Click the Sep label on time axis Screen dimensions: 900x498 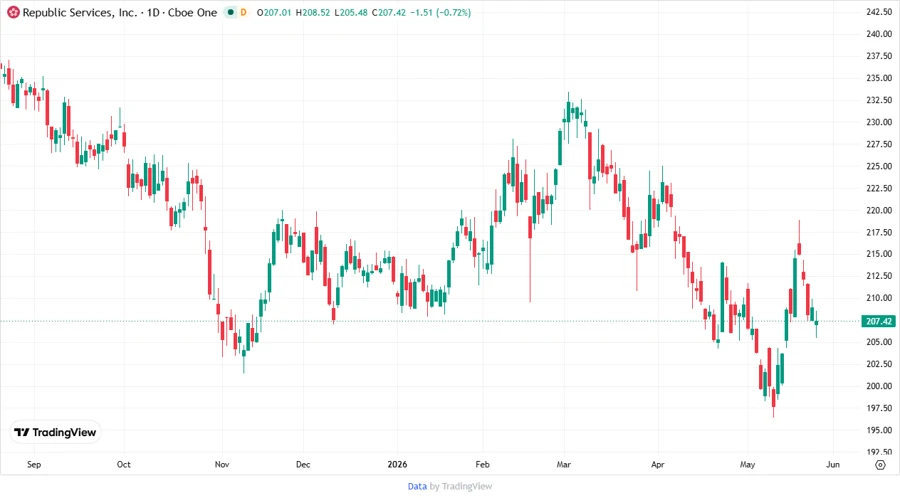(34, 464)
